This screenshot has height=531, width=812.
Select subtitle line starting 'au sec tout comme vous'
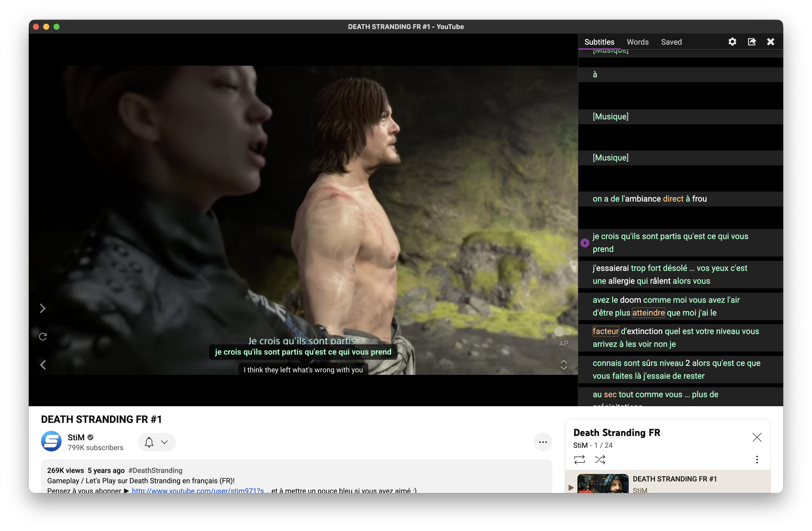coord(680,396)
